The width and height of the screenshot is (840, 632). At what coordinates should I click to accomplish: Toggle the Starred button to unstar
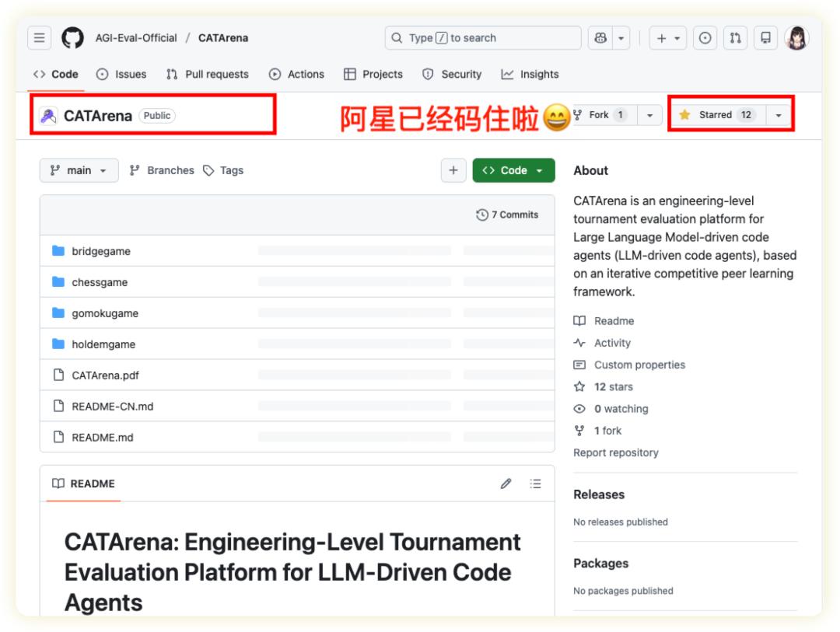[716, 115]
